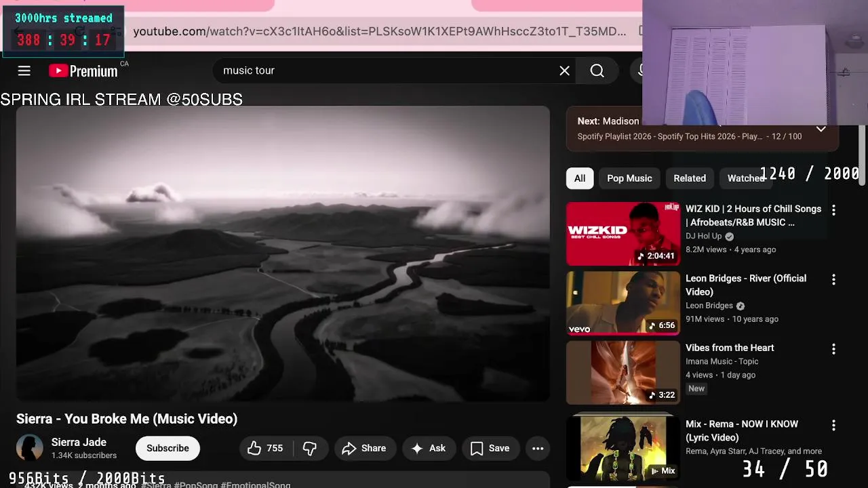Select the Watched filter chip
This screenshot has height=488, width=868.
coord(745,178)
